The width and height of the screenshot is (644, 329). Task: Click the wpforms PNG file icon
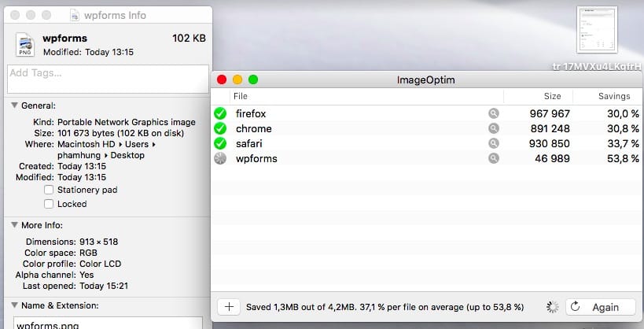tap(24, 44)
